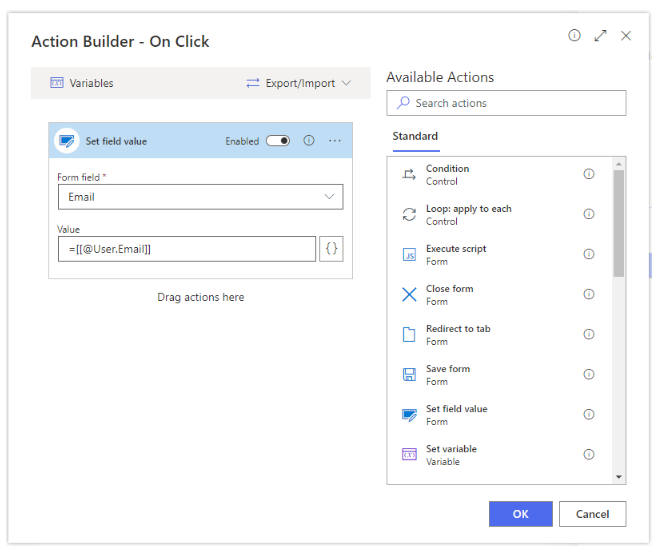Click the Cancel button
The width and height of the screenshot is (657, 546).
[592, 514]
